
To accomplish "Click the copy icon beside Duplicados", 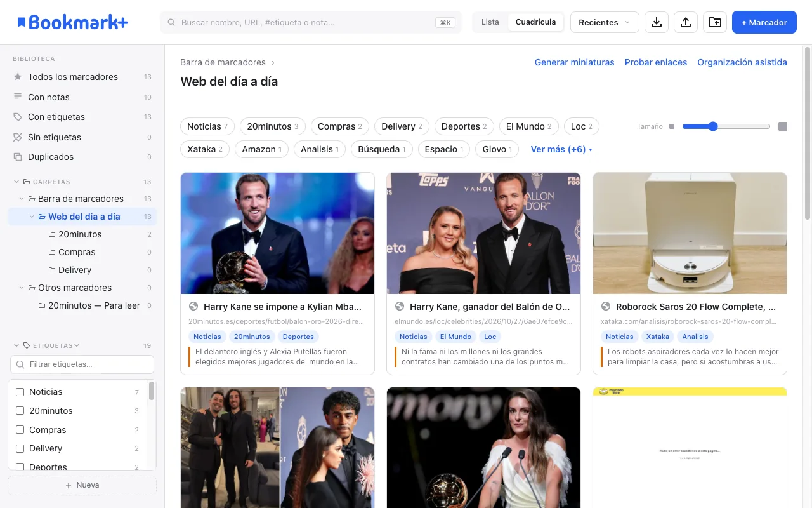I will click(18, 157).
